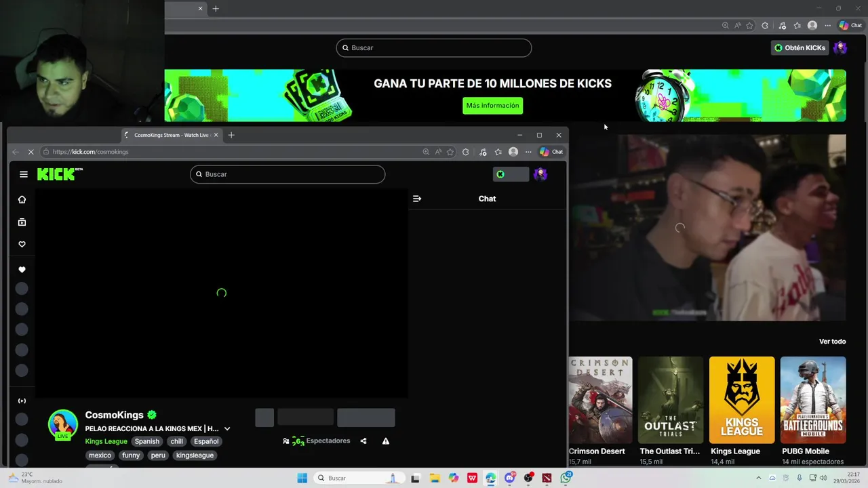868x488 pixels.
Task: Open PUBG Mobile category thumbnail
Action: [x=813, y=400]
